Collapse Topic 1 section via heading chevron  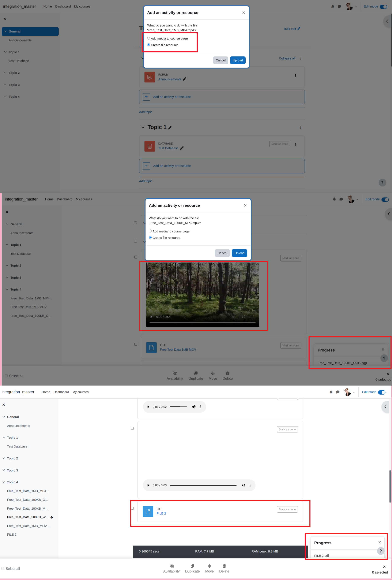[x=143, y=127]
